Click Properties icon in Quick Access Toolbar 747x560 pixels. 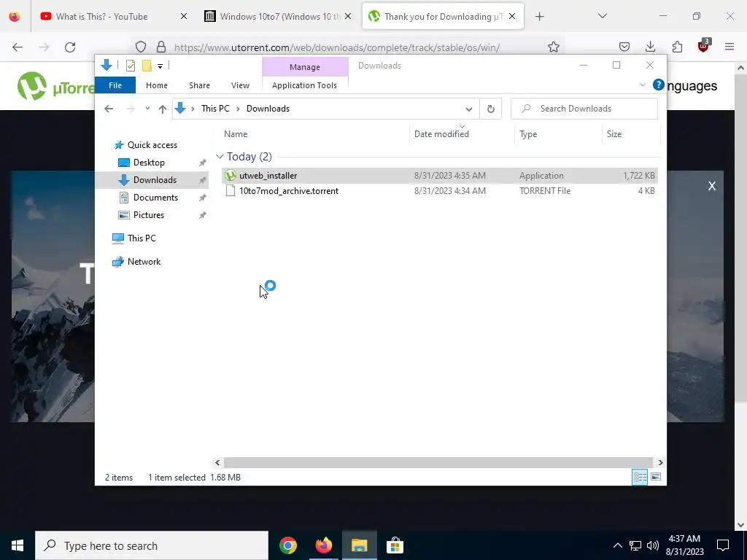pyautogui.click(x=130, y=66)
